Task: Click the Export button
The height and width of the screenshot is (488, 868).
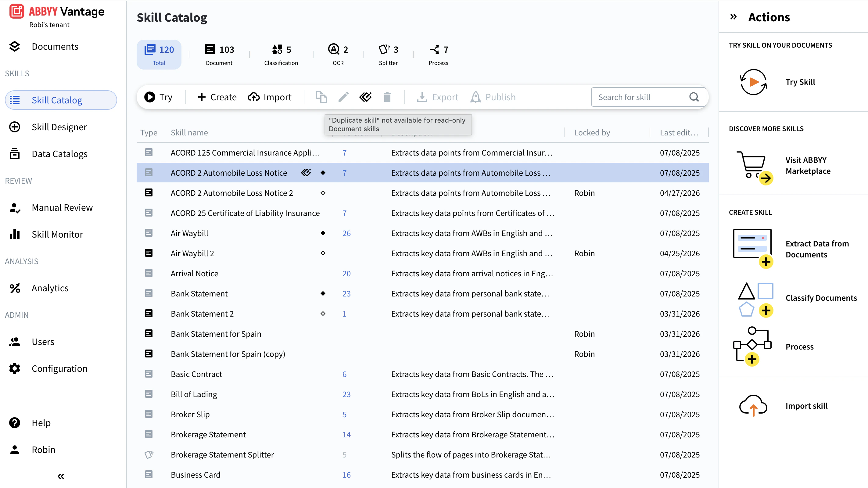Action: (x=437, y=97)
